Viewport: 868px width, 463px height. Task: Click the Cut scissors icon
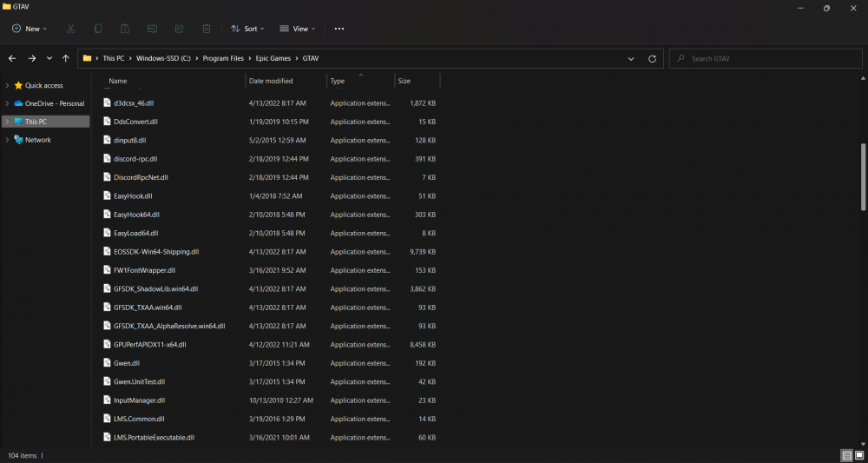(x=71, y=29)
